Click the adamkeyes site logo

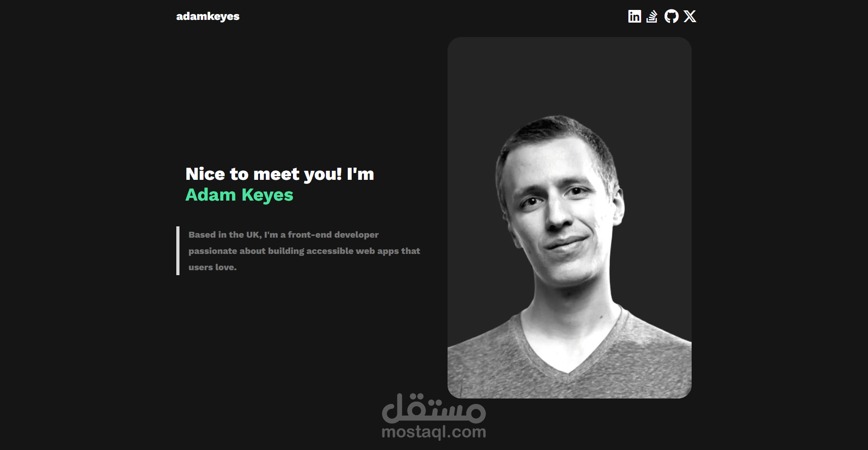click(208, 16)
